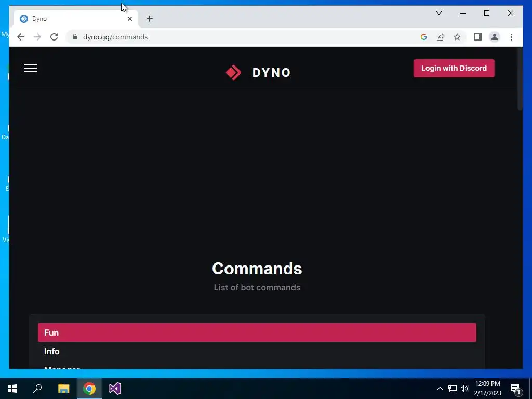The width and height of the screenshot is (532, 399).
Task: Log in with the Login with Discord button
Action: tap(454, 68)
